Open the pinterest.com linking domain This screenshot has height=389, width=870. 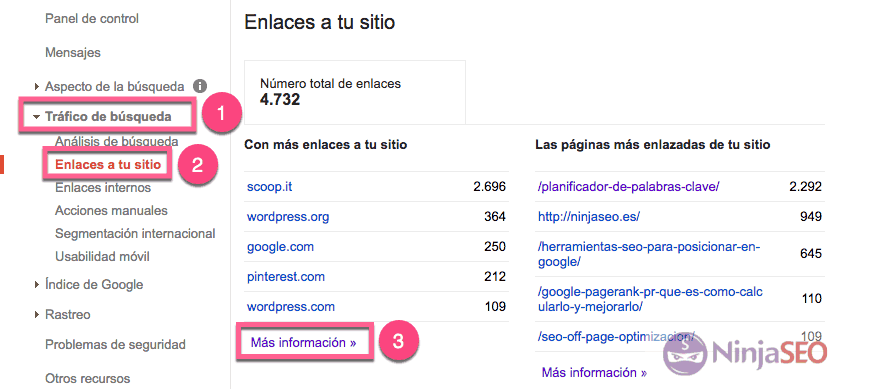click(x=286, y=276)
